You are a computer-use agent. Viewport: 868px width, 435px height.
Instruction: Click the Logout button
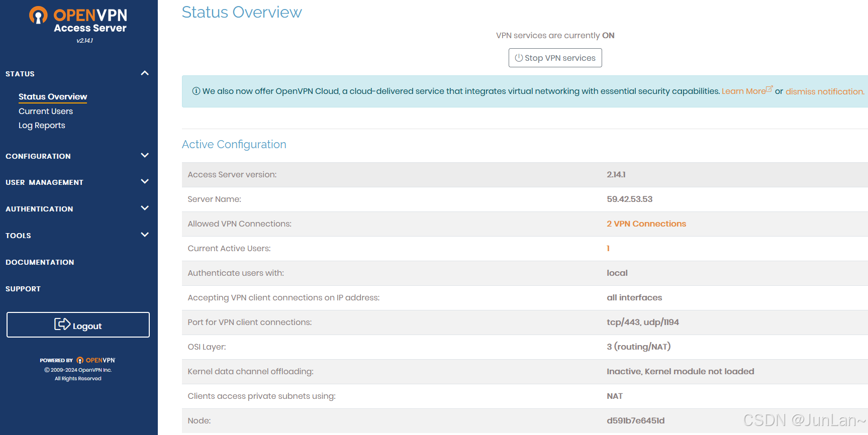(78, 325)
